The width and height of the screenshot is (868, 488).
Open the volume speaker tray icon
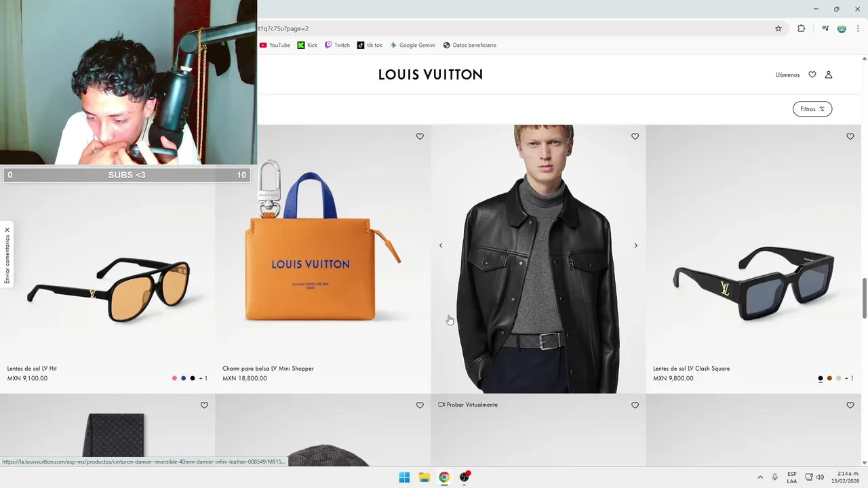(820, 477)
